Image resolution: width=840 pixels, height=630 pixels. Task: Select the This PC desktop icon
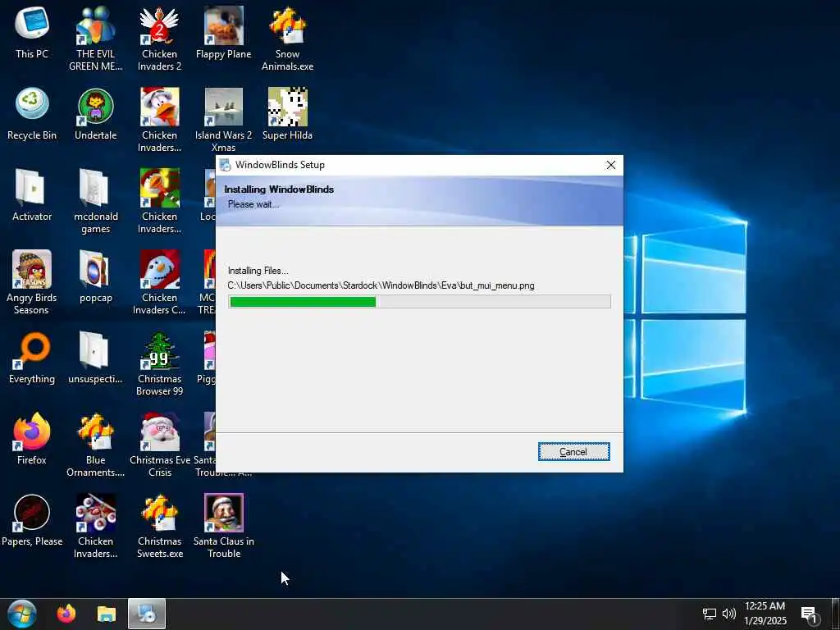[32, 33]
